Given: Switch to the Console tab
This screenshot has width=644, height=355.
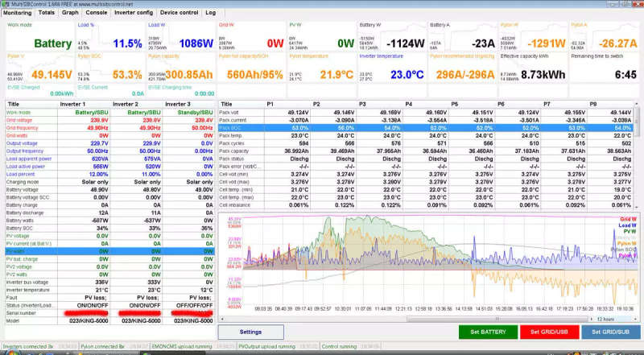Looking at the screenshot, I should pyautogui.click(x=97, y=13).
